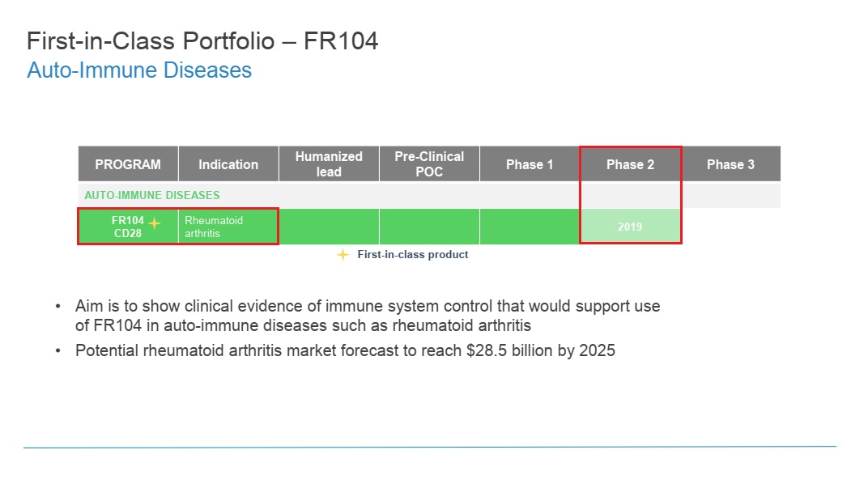Click the Rheumatoid arthritis indication cell
Viewport: 868px width, 488px height.
pyautogui.click(x=228, y=227)
